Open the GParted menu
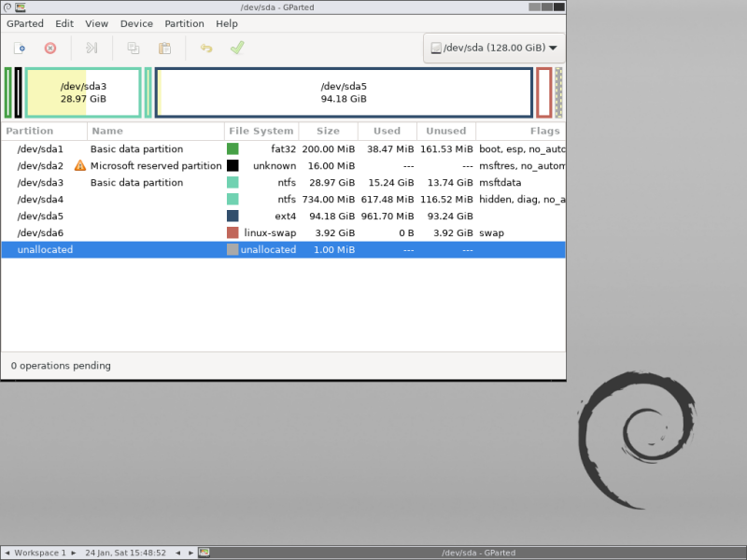 pyautogui.click(x=25, y=24)
